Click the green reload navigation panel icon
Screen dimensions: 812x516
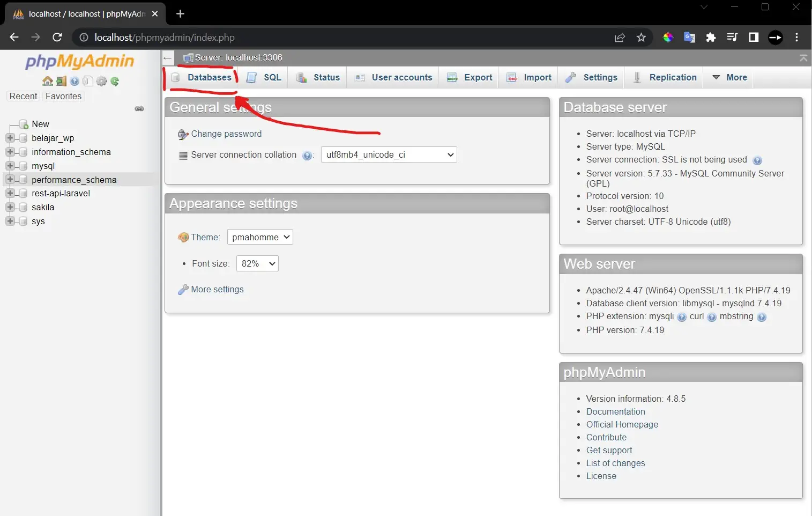(115, 81)
